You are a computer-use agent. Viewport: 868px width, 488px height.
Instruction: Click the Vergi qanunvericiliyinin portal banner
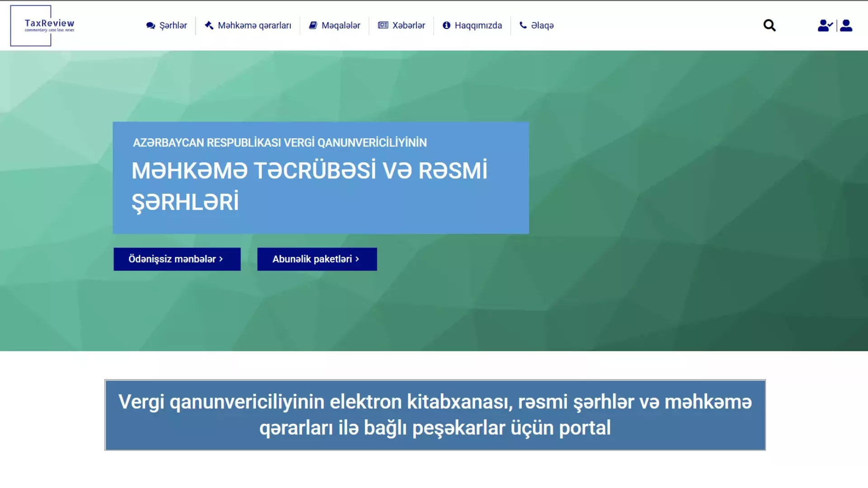click(435, 415)
